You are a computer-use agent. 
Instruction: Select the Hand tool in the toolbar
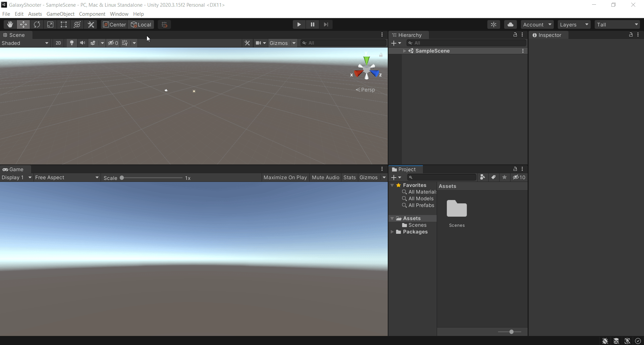(x=10, y=24)
